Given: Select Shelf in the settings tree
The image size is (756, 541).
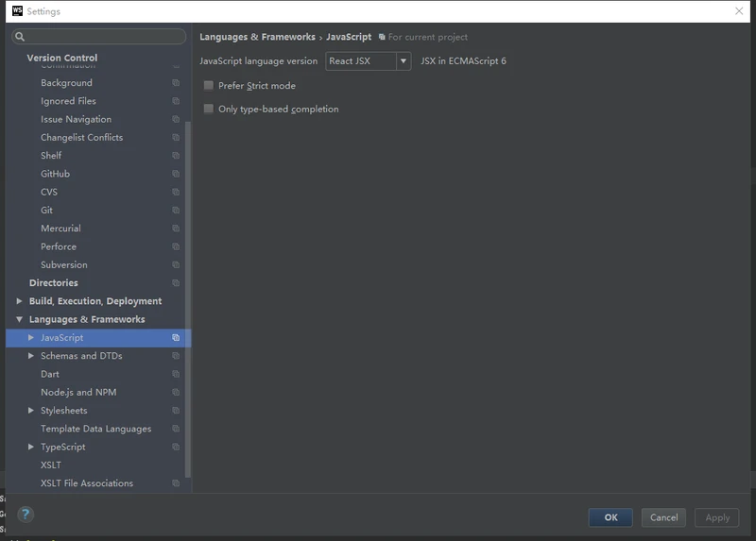Looking at the screenshot, I should click(x=51, y=156).
